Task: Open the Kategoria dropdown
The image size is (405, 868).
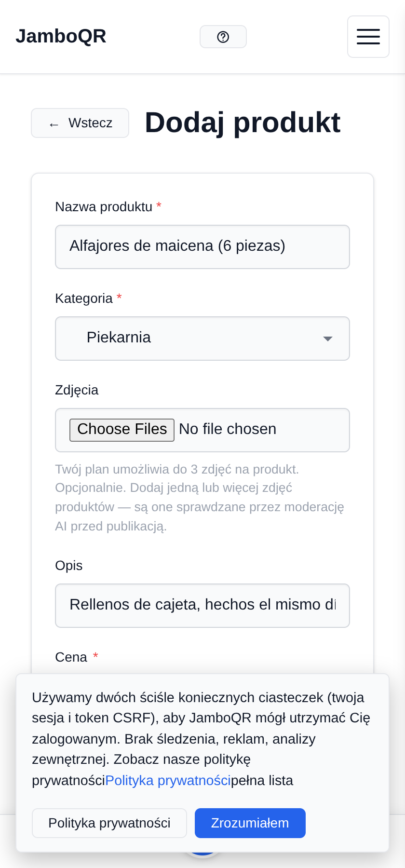Action: click(202, 339)
